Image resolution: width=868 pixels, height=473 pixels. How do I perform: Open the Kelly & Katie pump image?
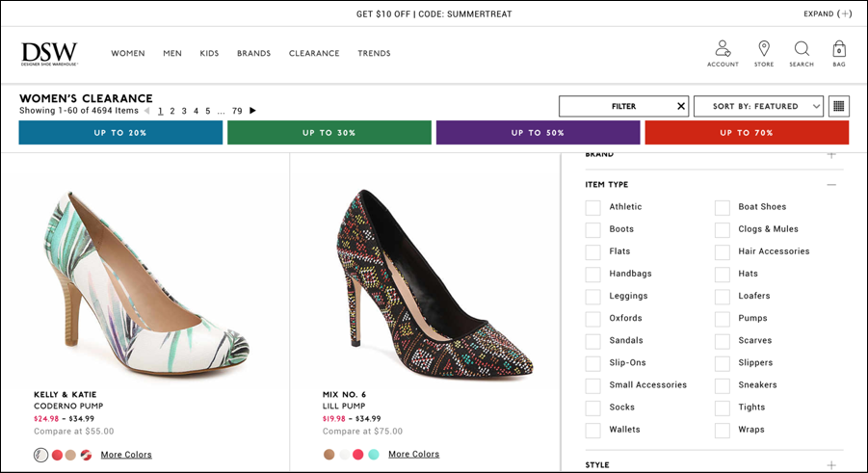tap(145, 285)
